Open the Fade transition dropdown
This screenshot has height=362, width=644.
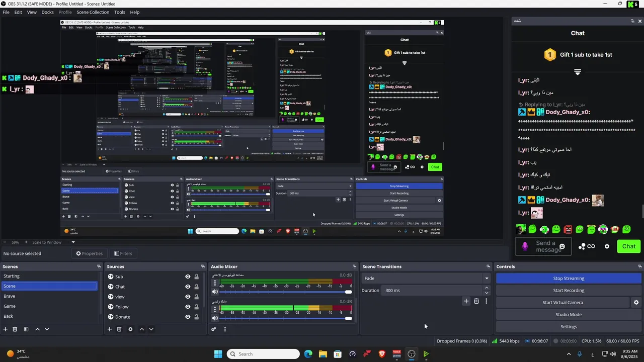click(426, 279)
